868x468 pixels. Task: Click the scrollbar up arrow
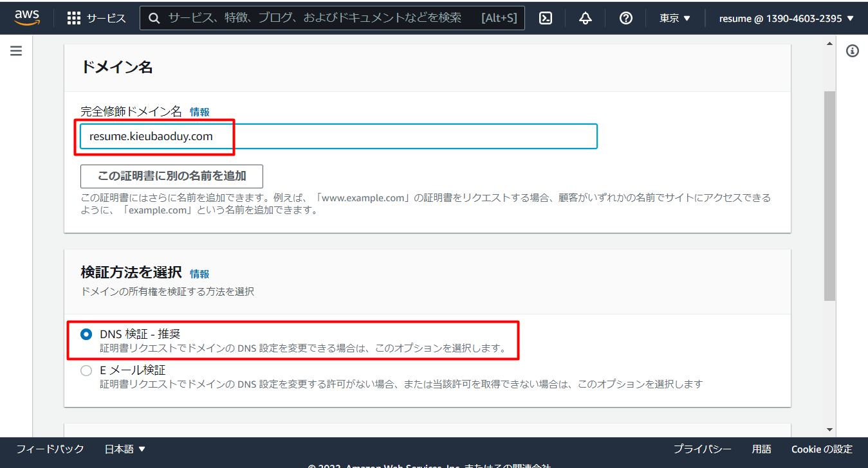829,44
